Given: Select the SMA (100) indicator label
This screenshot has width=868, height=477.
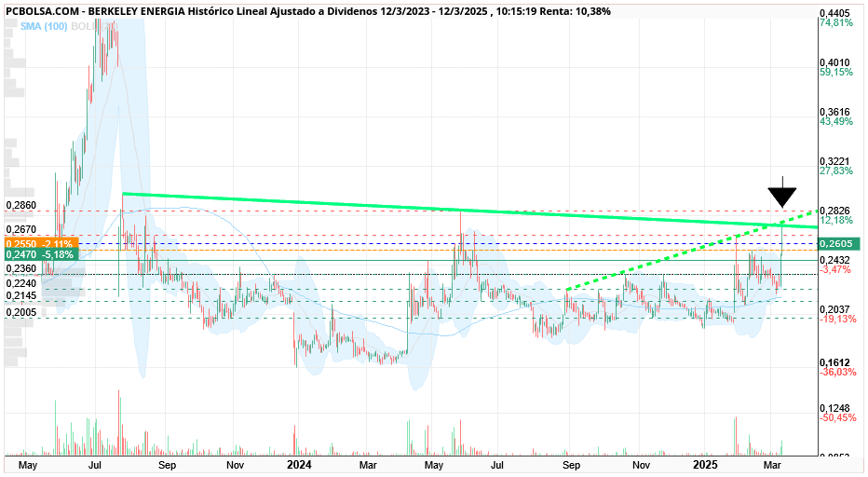Looking at the screenshot, I should tap(44, 26).
